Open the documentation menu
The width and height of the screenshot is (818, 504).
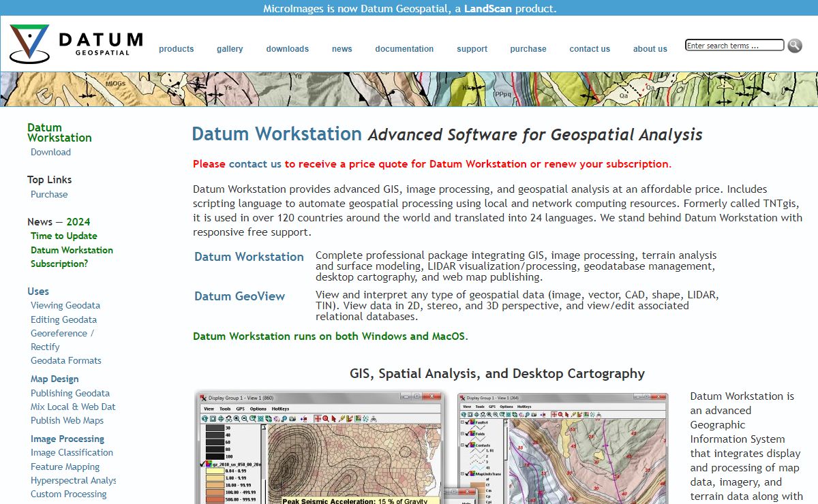point(404,49)
